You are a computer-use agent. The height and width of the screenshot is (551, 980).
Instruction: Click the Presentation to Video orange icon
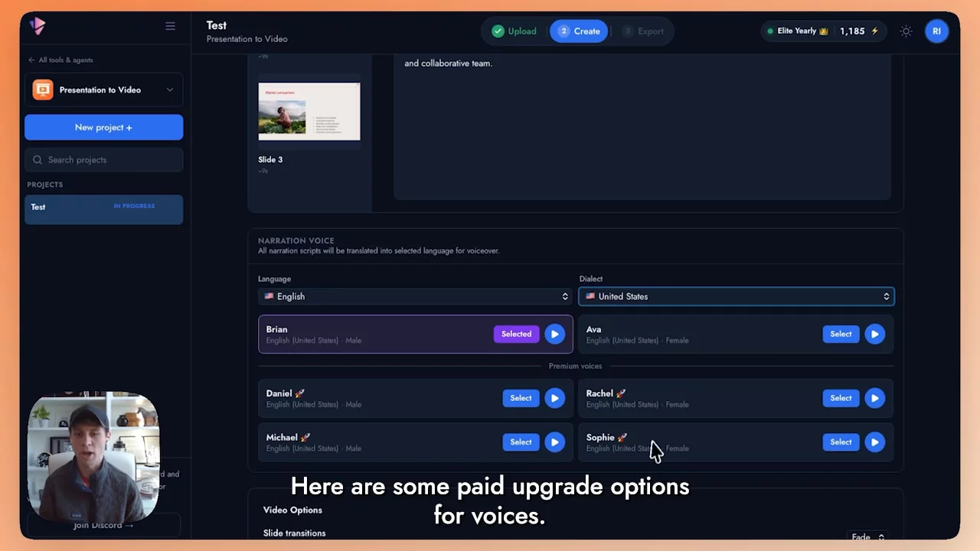click(43, 90)
